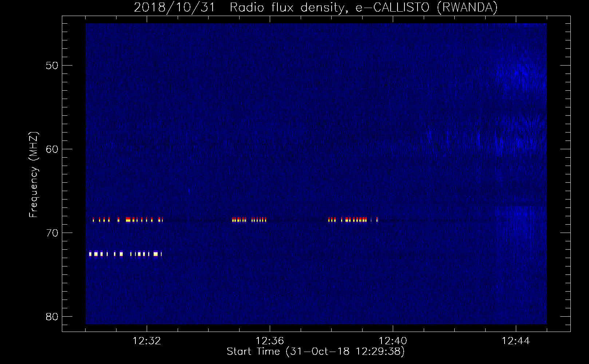Click the 60 frequency axis label

pos(52,149)
